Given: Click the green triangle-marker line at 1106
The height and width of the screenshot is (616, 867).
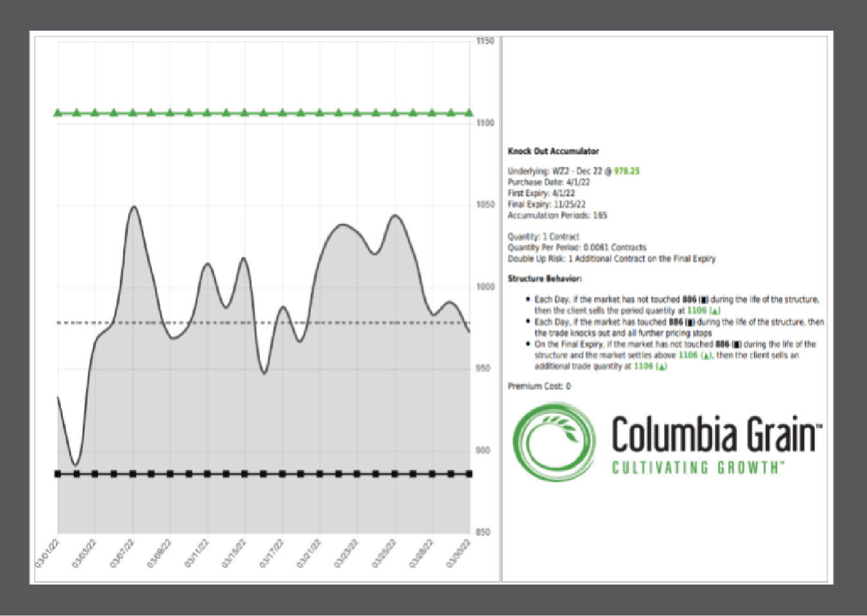Looking at the screenshot, I should click(263, 113).
